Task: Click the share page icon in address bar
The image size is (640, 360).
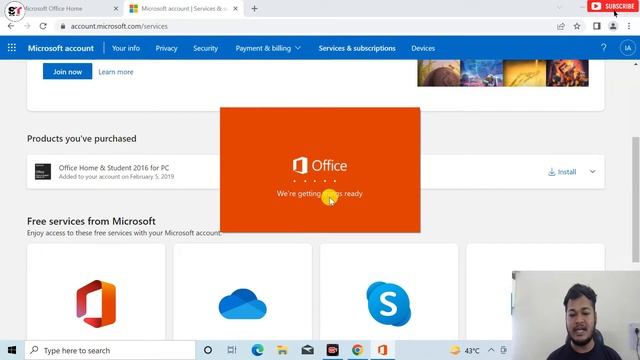Action: pyautogui.click(x=561, y=26)
